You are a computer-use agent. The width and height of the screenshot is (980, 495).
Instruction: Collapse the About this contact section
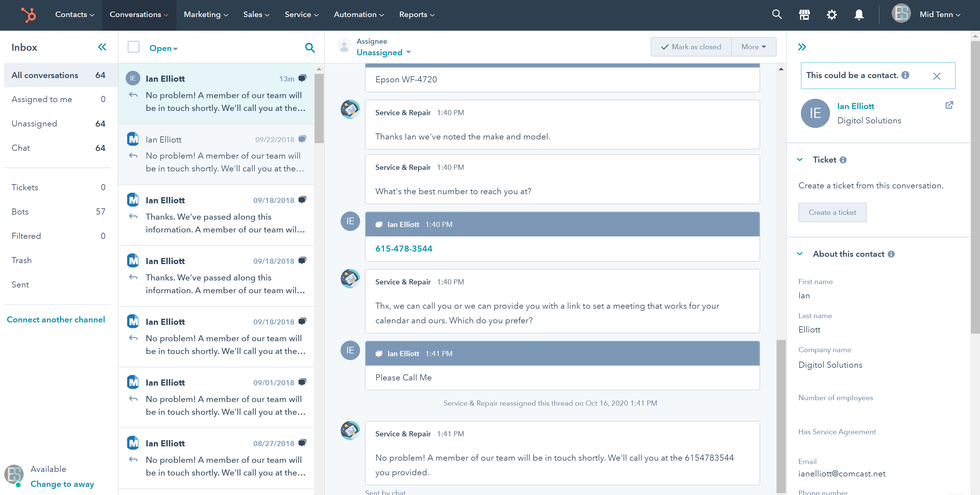801,253
